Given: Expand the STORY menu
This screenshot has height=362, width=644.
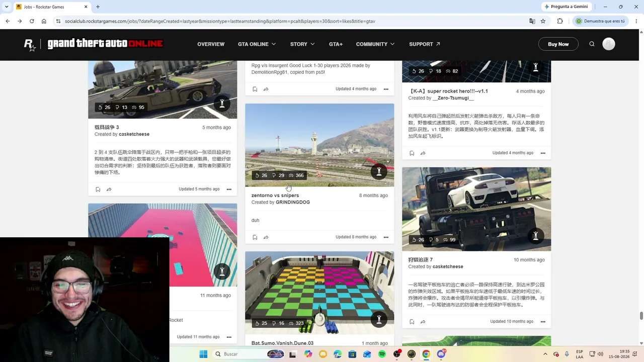Looking at the screenshot, I should [302, 44].
